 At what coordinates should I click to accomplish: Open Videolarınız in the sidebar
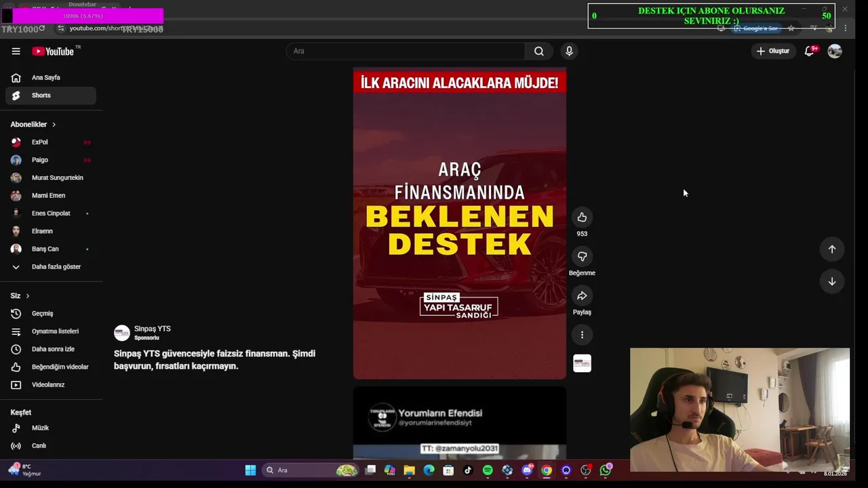pyautogui.click(x=51, y=384)
